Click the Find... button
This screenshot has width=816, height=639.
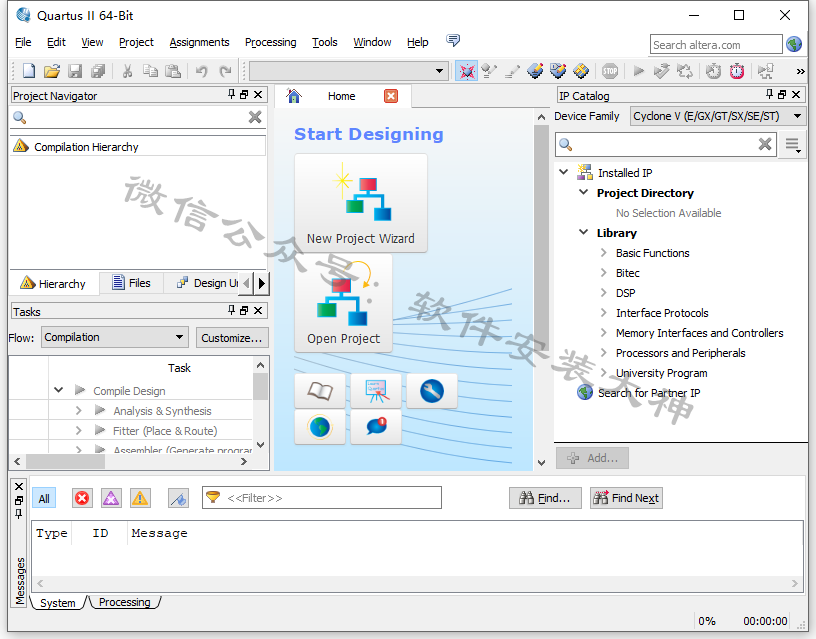545,499
